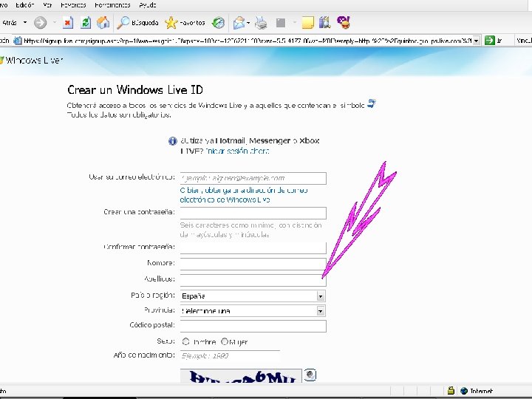Play the audio captcha speaker icon
Viewport: 532px width, 399px height.
click(310, 375)
